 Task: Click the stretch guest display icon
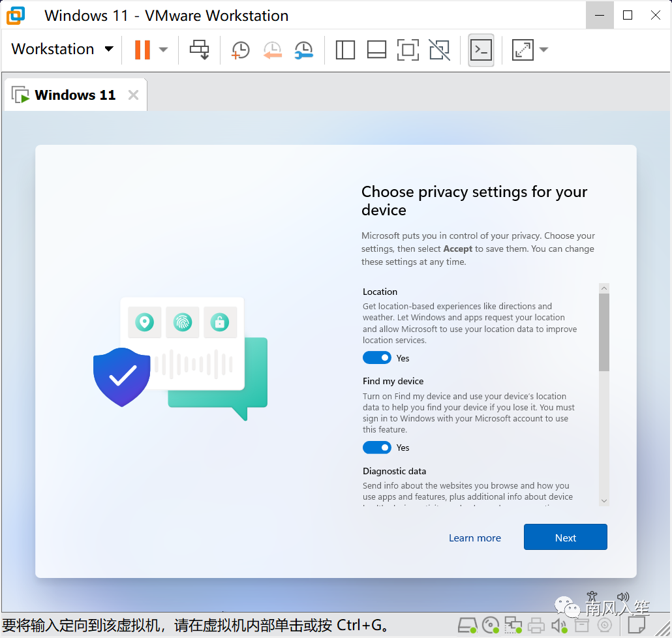click(523, 50)
